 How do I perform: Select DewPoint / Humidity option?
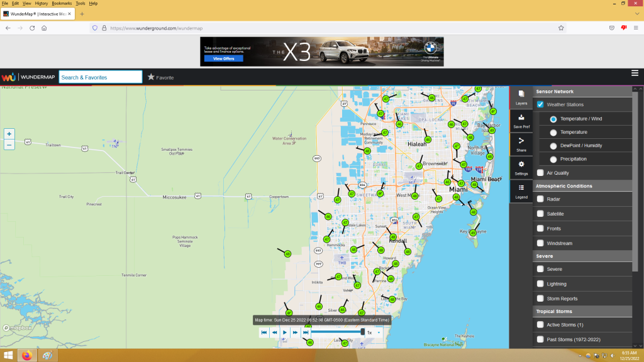[553, 146]
